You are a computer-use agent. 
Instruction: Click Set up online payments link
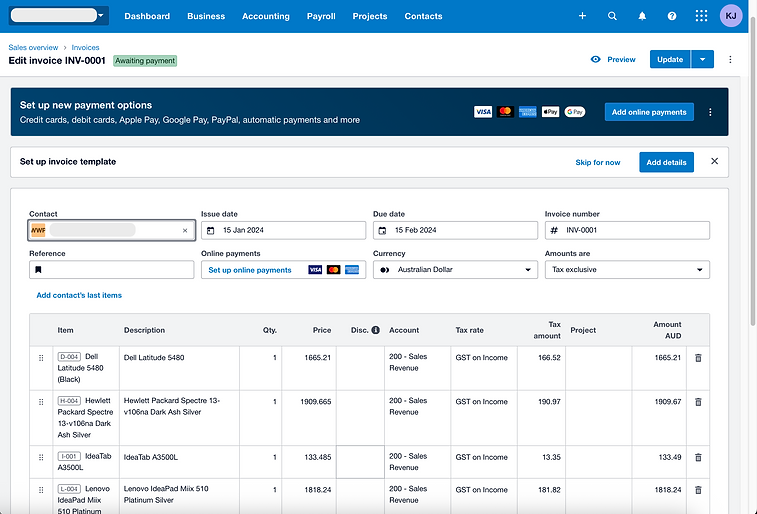[x=250, y=270]
